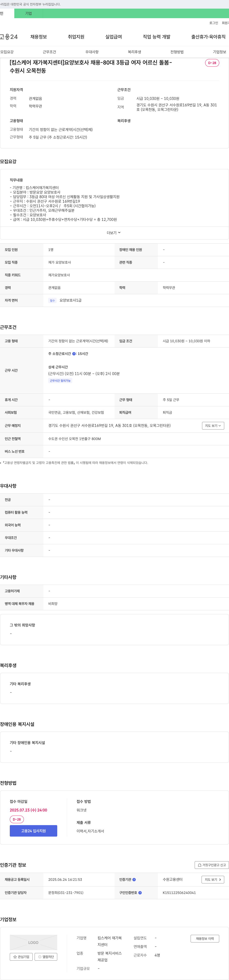The width and height of the screenshot is (229, 980).
Task: Click 재가 요양보호사 모집 직종 value
Action: pos(60,262)
